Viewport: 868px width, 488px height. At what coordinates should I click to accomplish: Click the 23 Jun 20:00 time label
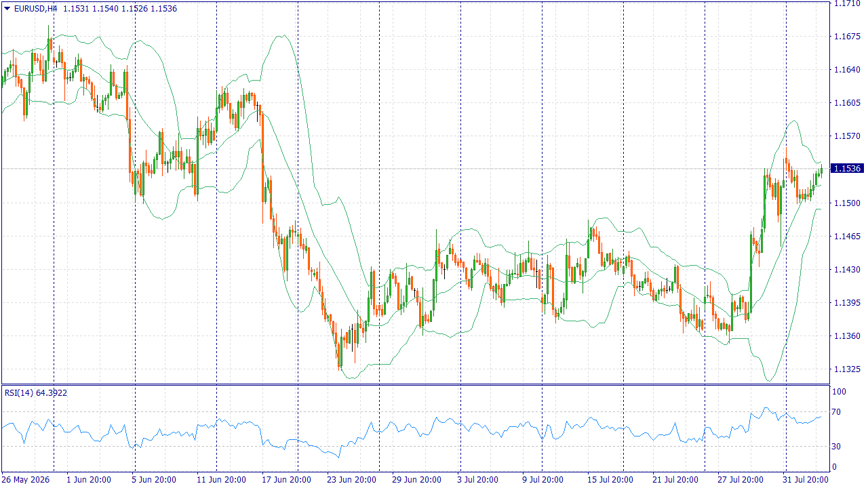pos(351,480)
